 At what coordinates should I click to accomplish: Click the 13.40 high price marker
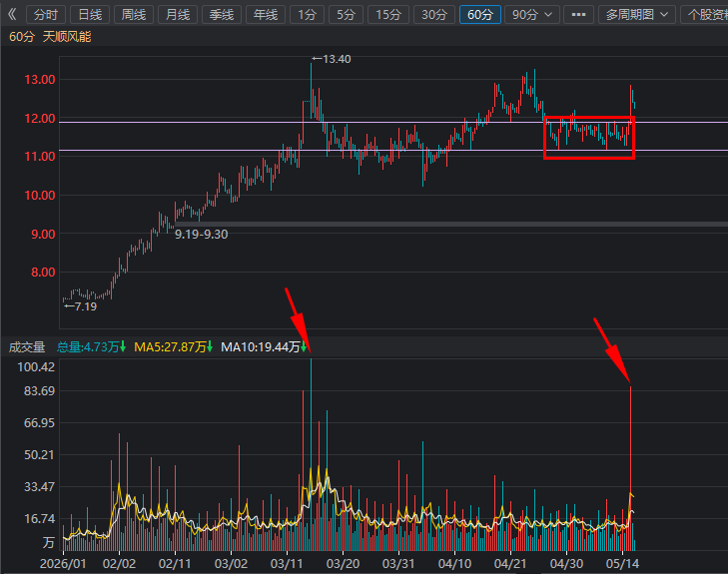pyautogui.click(x=332, y=59)
